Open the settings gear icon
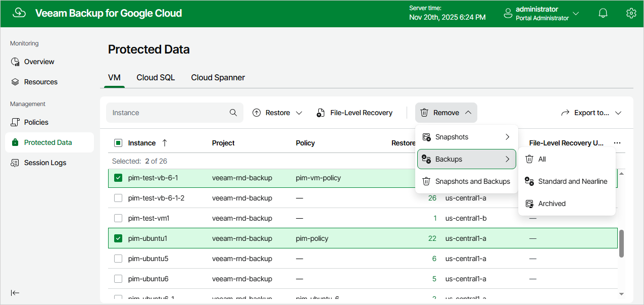 [x=631, y=13]
